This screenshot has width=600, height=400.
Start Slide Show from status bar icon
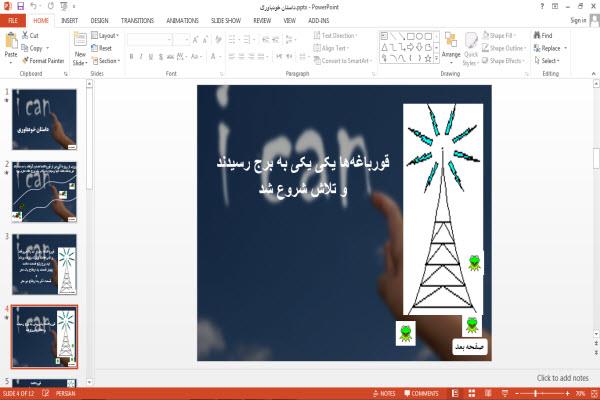coord(505,393)
